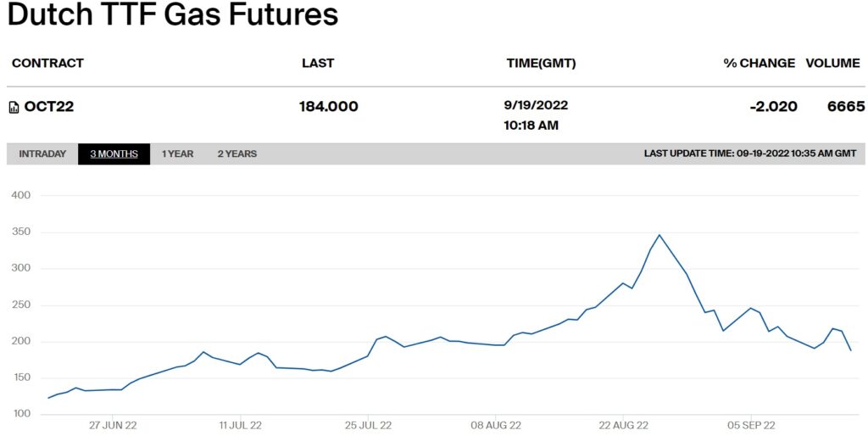Click the -2.020 percent change value

pyautogui.click(x=774, y=107)
